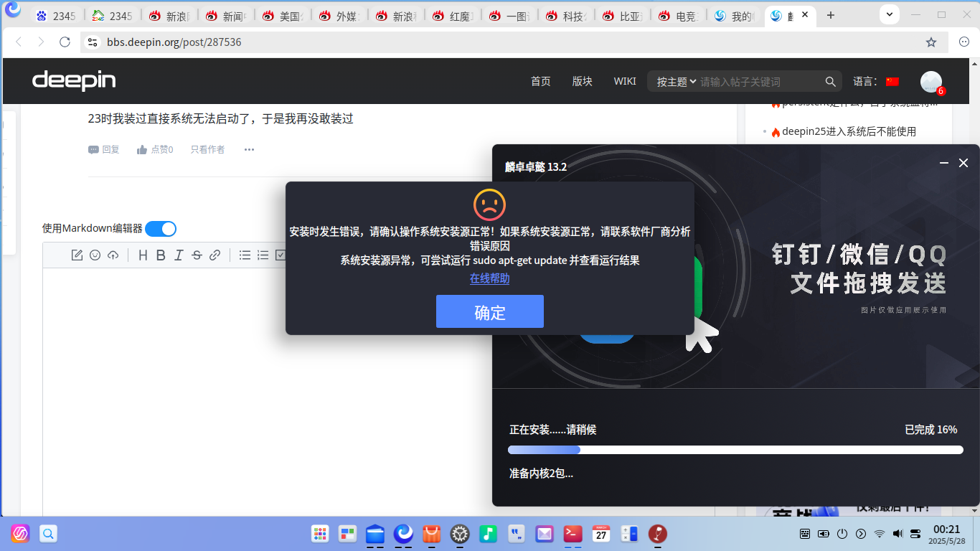Screen dimensions: 980x551
Task: Expand the 按主题 search type dropdown
Action: tap(677, 82)
